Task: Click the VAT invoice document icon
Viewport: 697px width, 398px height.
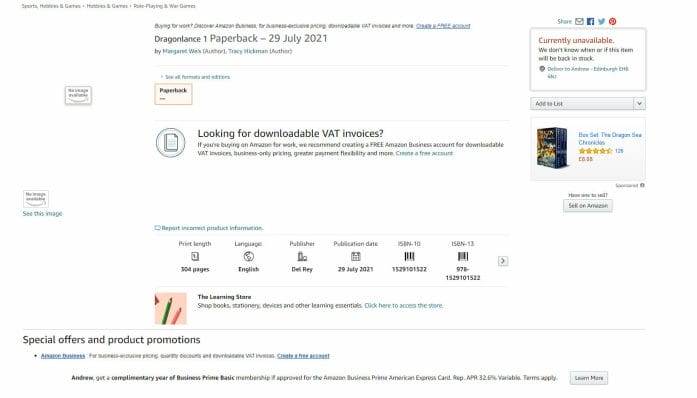Action: [x=171, y=143]
